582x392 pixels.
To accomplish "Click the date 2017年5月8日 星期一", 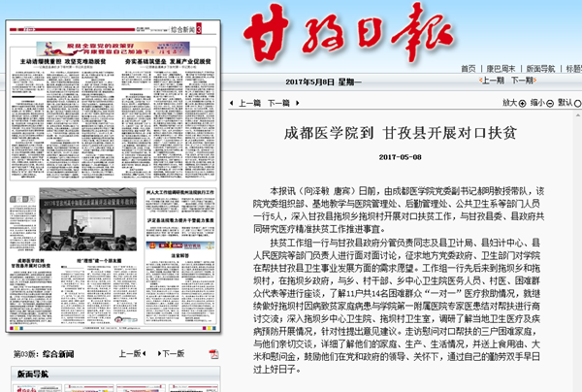I will coord(323,82).
